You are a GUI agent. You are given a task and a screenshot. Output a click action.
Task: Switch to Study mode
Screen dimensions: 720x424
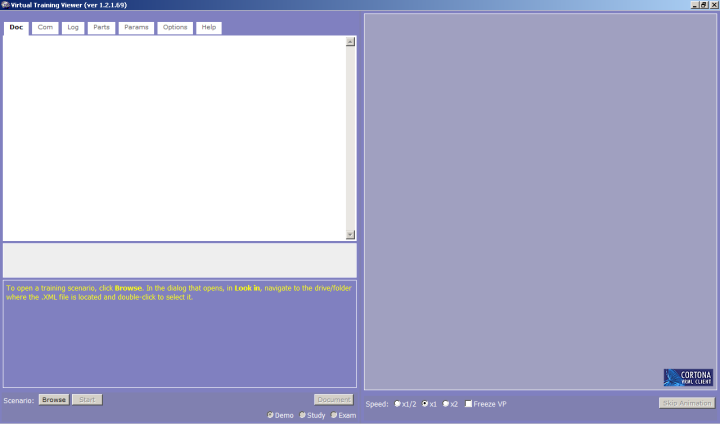[x=303, y=415]
